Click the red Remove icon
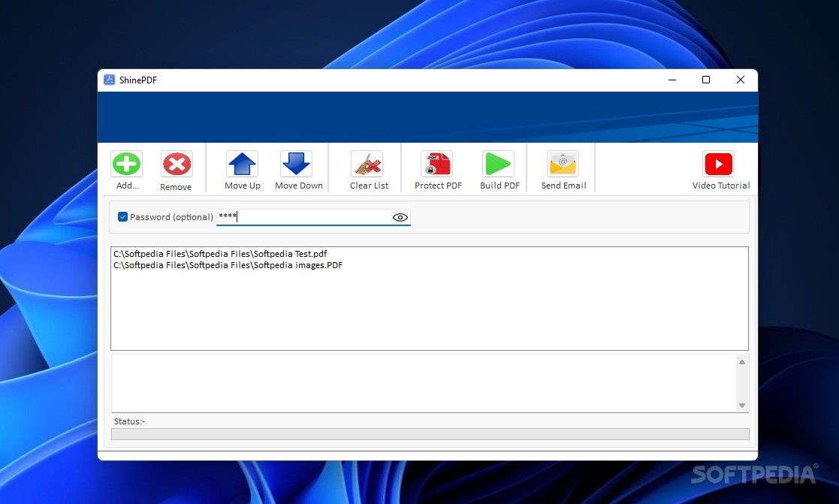This screenshot has height=504, width=839. 177,164
